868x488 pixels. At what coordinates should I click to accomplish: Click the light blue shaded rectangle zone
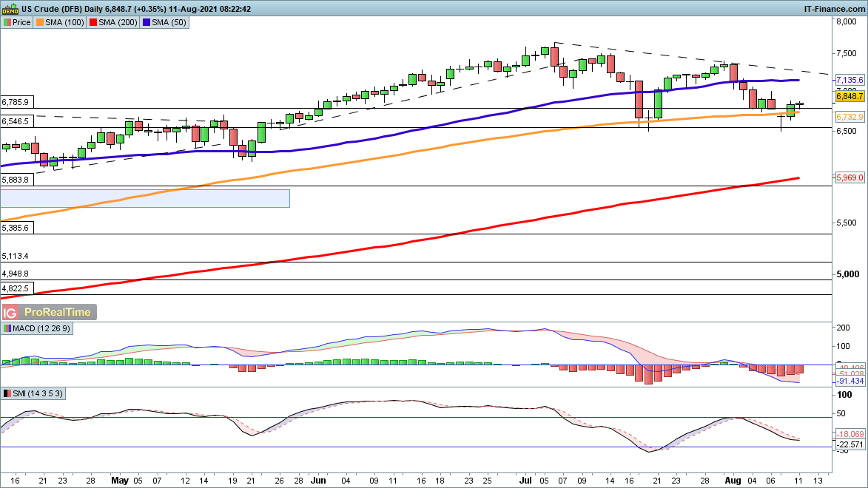coord(145,198)
